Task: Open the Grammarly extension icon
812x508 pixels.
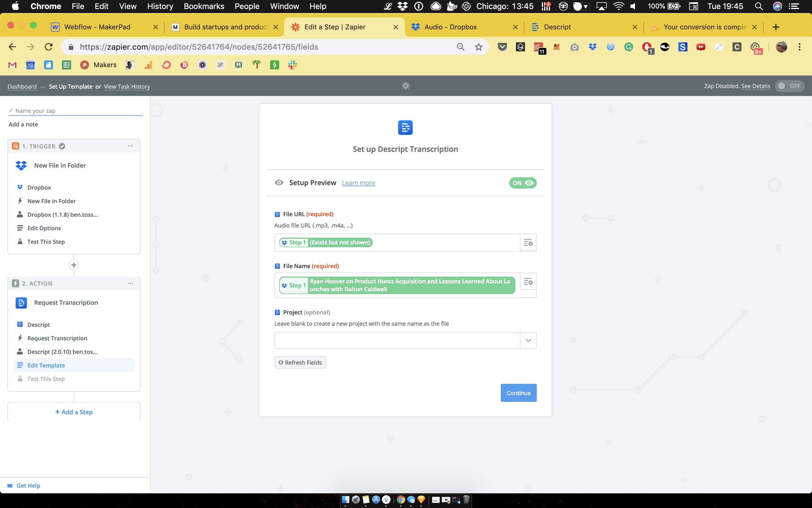Action: (628, 47)
